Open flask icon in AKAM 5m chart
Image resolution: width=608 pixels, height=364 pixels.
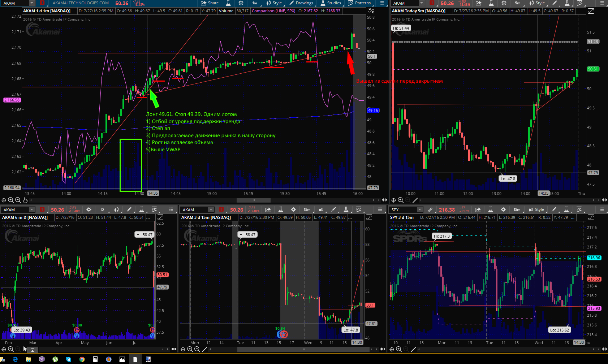[x=491, y=3]
